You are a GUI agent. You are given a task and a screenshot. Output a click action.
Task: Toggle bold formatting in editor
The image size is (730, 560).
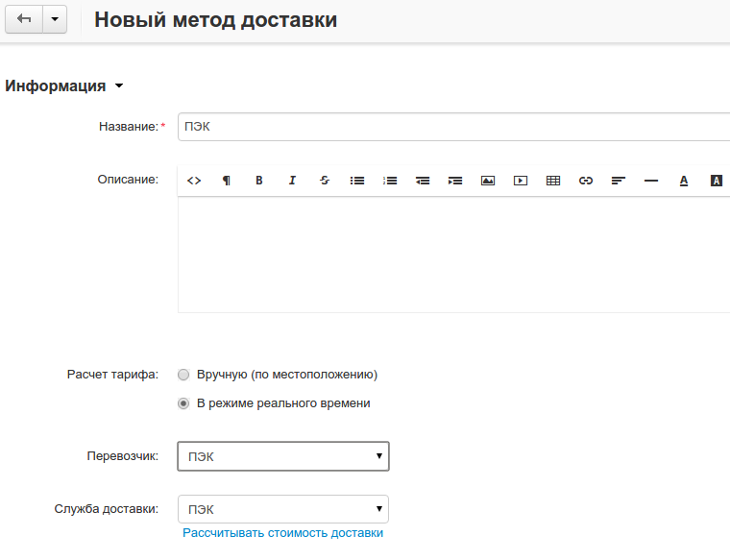(259, 181)
